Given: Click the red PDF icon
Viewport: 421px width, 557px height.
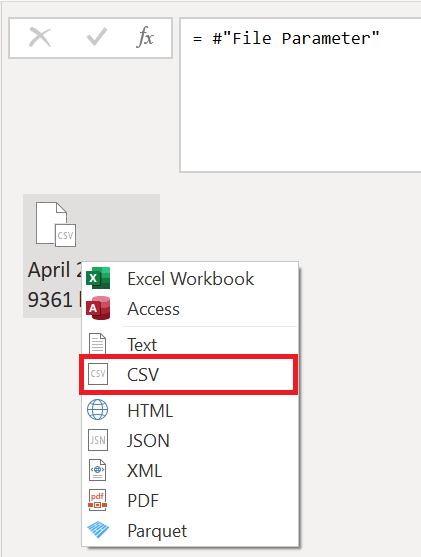Looking at the screenshot, I should click(97, 500).
